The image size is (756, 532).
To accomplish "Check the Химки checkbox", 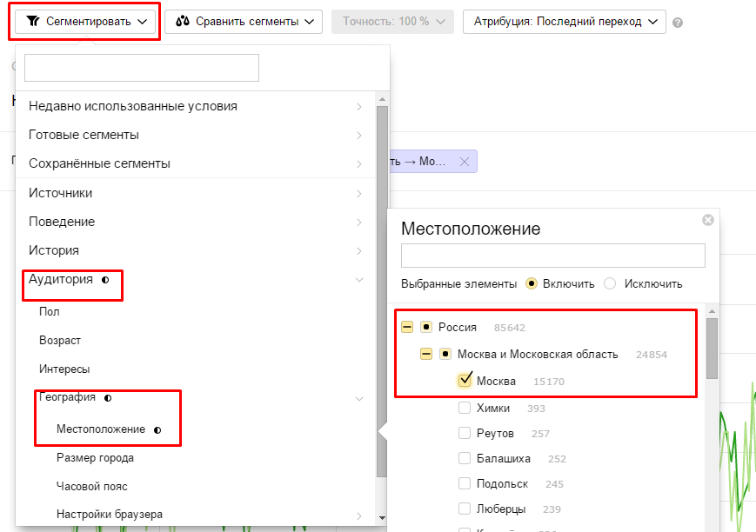I will click(x=465, y=409).
